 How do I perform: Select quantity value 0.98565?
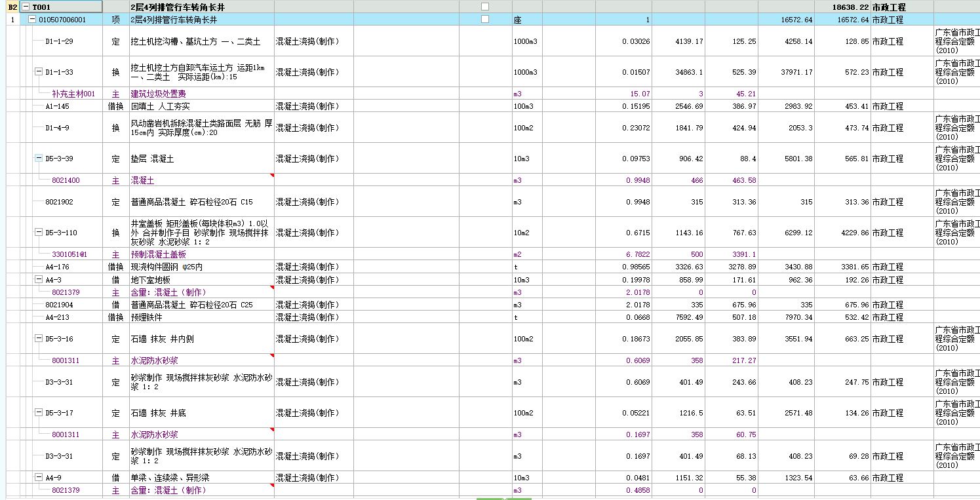636,267
